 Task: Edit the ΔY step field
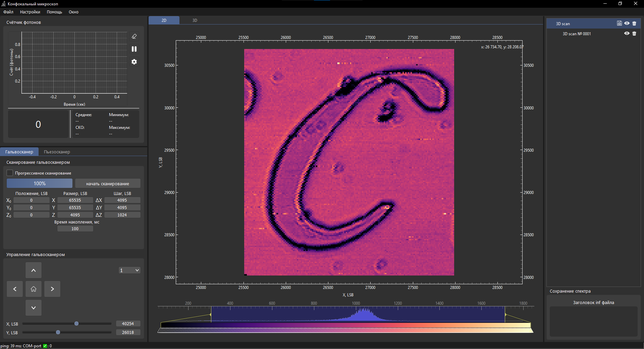coord(122,208)
